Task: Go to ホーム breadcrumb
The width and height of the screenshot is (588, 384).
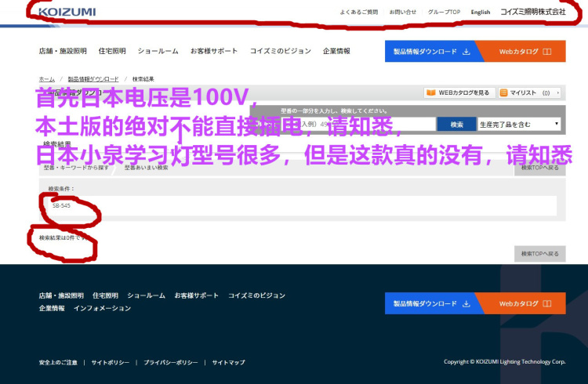Action: [47, 79]
